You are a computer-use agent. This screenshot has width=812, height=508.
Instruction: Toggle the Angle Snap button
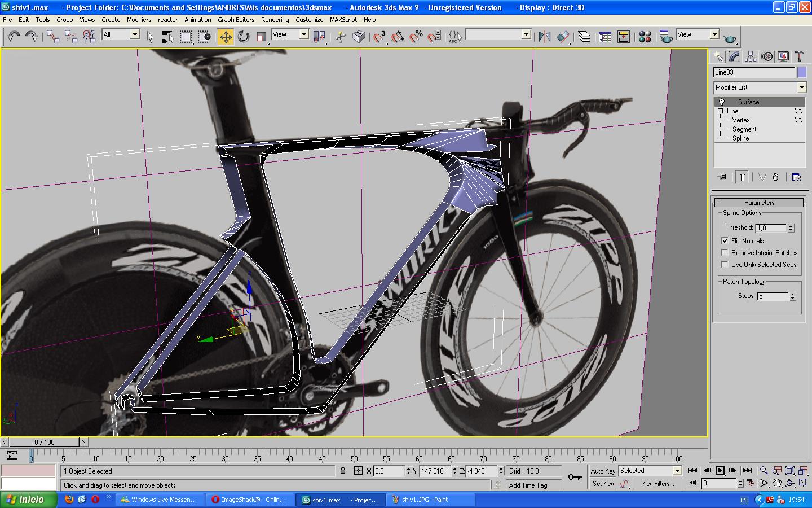click(398, 37)
